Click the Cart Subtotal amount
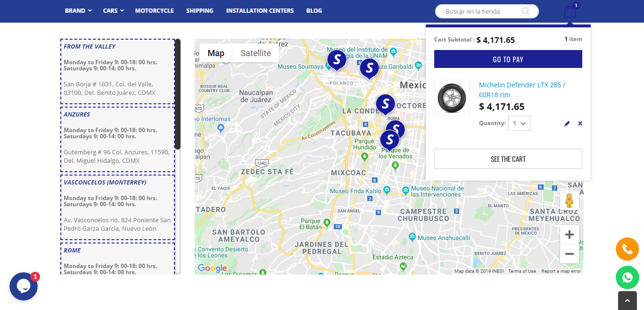Viewport: 644px width, 310px height. (495, 40)
